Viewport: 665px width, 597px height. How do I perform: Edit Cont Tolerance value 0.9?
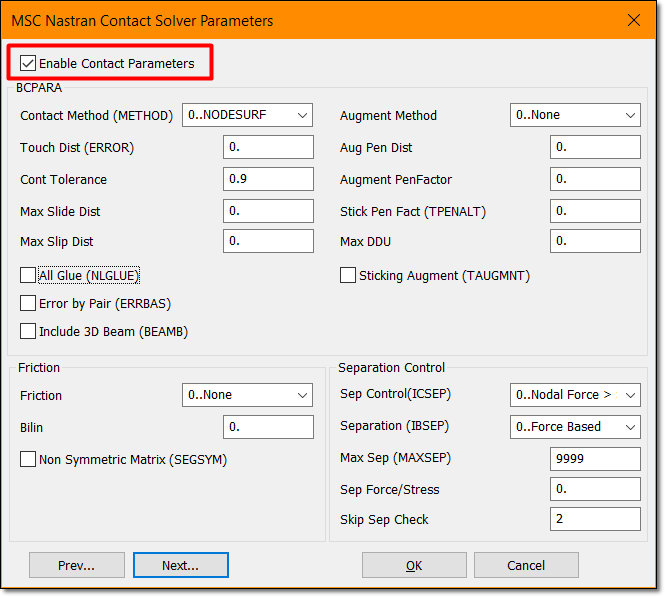point(268,179)
